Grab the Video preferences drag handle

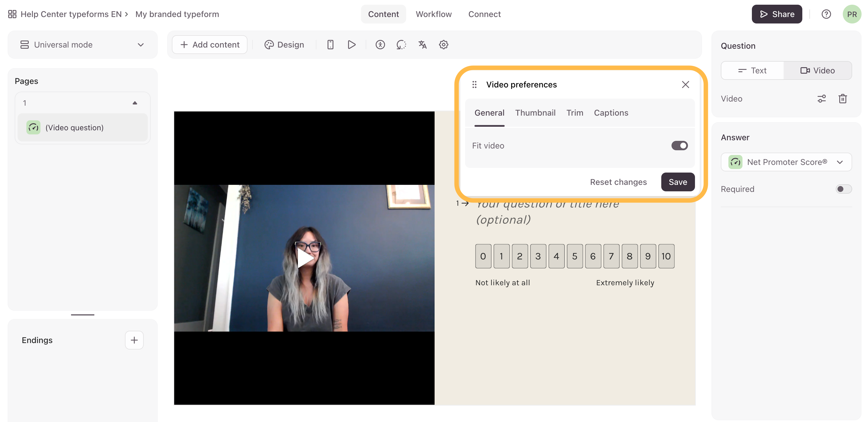[x=474, y=84]
